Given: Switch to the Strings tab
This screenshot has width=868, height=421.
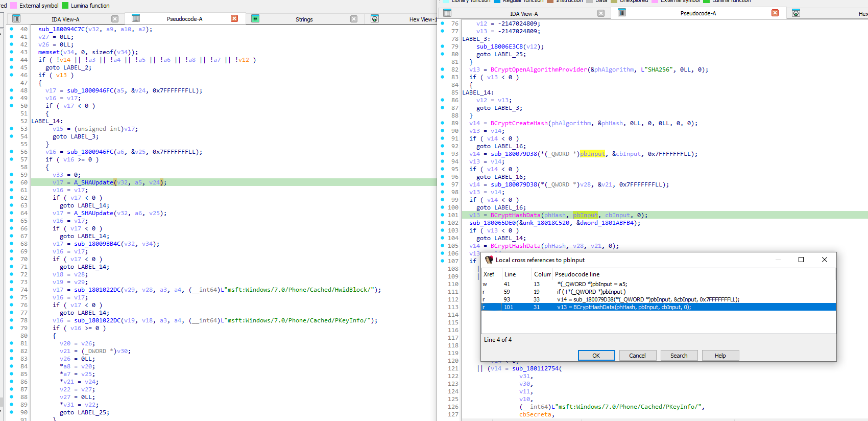Looking at the screenshot, I should [x=304, y=19].
